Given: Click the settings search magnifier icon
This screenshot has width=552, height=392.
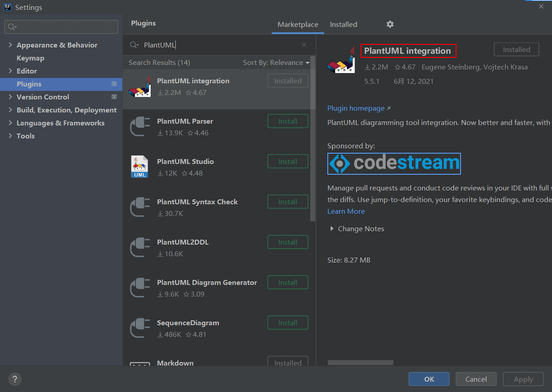Looking at the screenshot, I should pyautogui.click(x=12, y=27).
